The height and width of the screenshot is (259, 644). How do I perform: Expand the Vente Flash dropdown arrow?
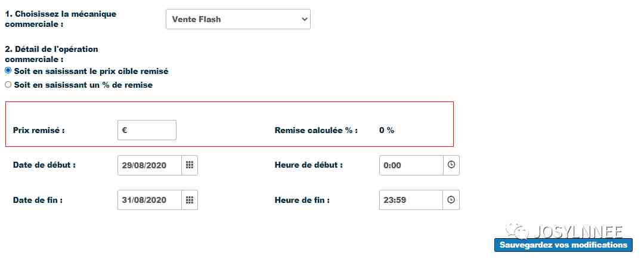[x=304, y=19]
